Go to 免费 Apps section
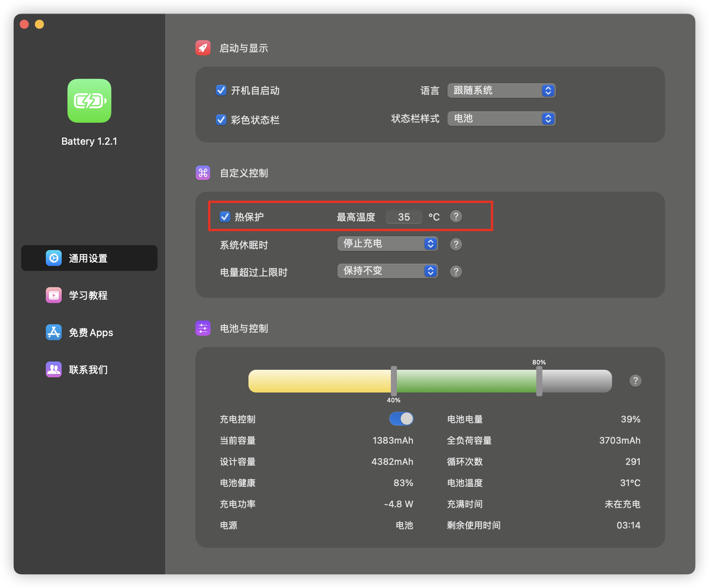Viewport: 709px width, 588px height. (91, 332)
